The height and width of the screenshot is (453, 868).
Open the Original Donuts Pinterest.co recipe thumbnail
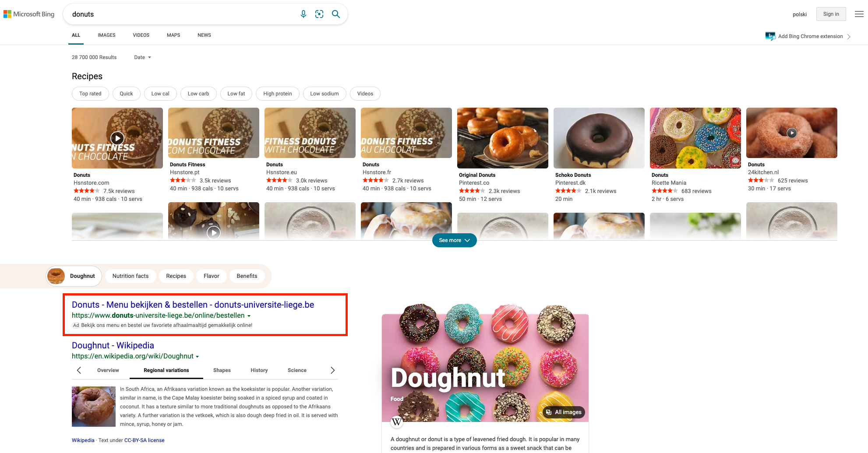503,138
